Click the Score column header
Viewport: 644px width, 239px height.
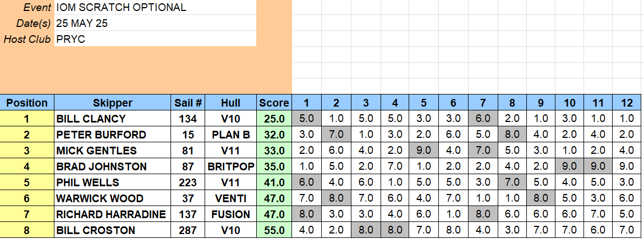(x=274, y=103)
